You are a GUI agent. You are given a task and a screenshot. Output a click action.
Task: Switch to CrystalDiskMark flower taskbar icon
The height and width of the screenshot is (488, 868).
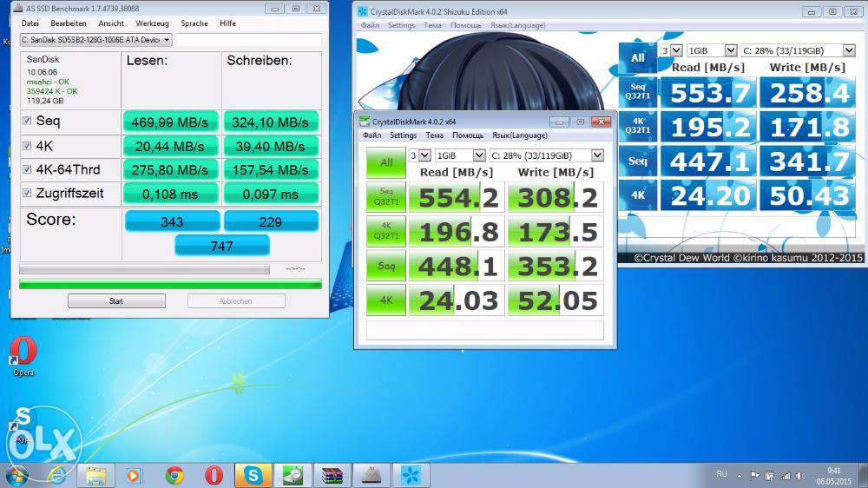(411, 476)
